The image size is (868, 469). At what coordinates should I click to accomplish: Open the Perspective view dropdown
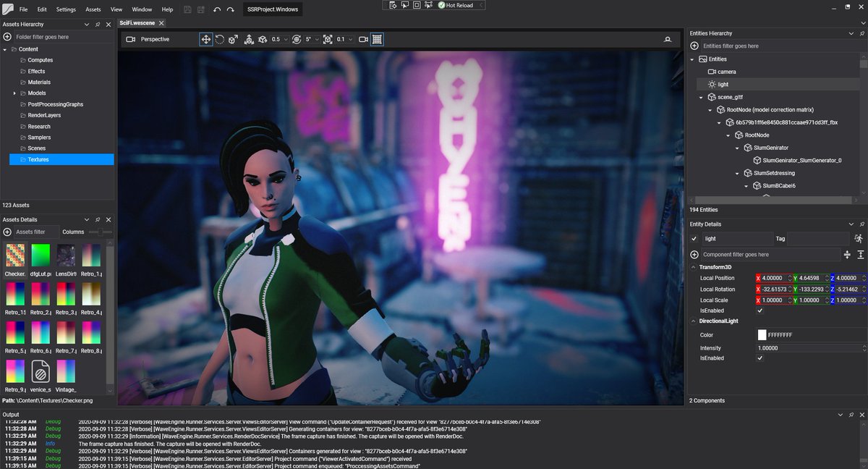(154, 39)
